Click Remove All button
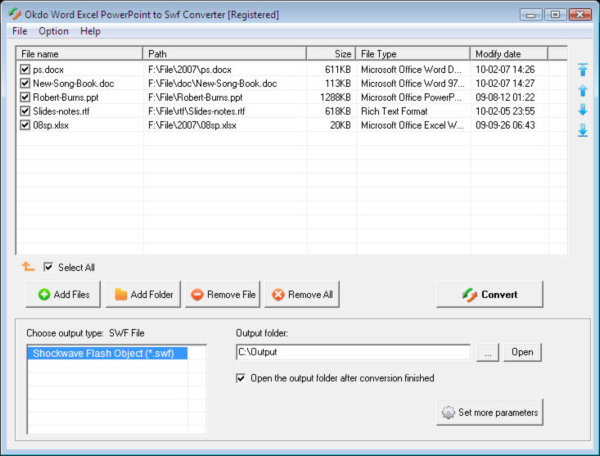The height and width of the screenshot is (456, 600). point(303,295)
